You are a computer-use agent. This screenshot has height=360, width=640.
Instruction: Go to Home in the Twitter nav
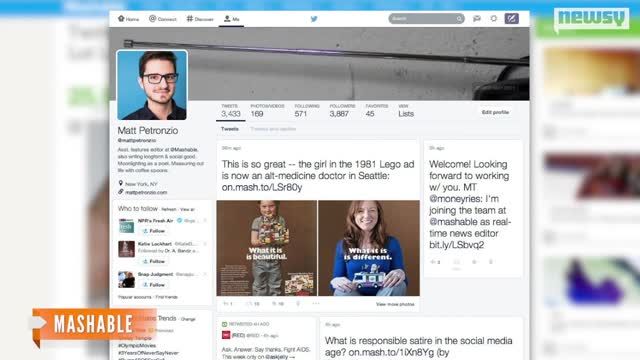(x=128, y=19)
